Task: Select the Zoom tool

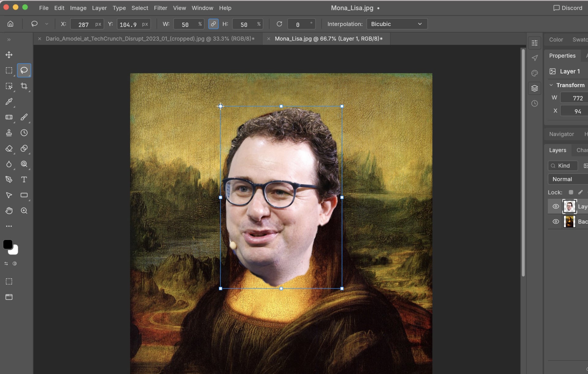Action: pyautogui.click(x=24, y=211)
